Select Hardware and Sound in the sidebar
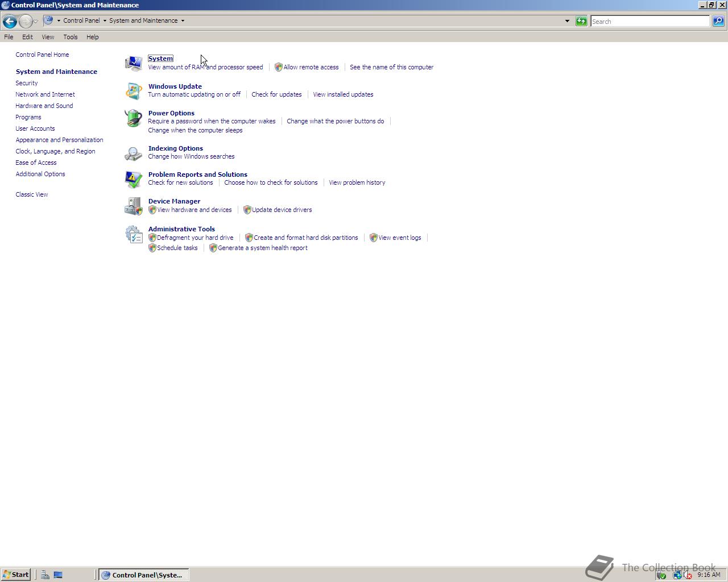 tap(44, 106)
